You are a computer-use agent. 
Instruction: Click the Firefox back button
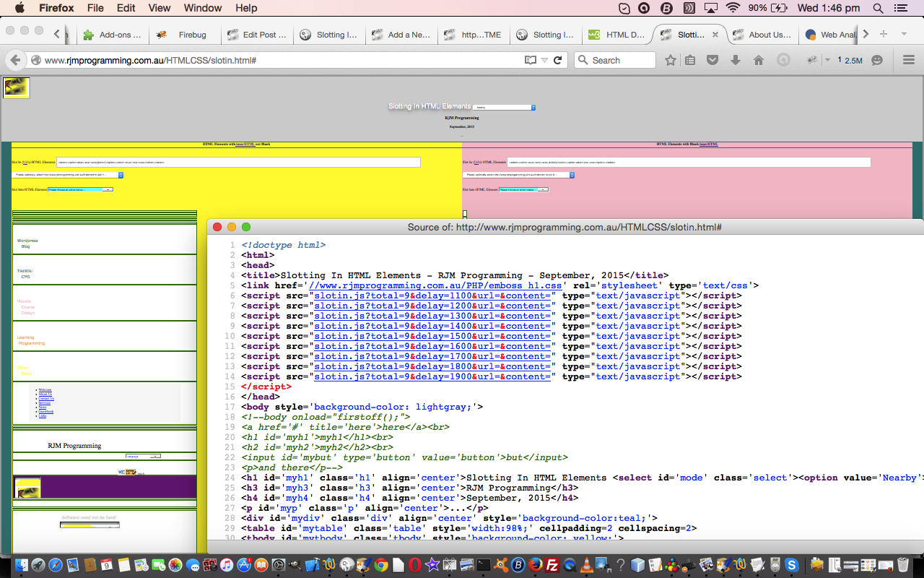pos(15,61)
